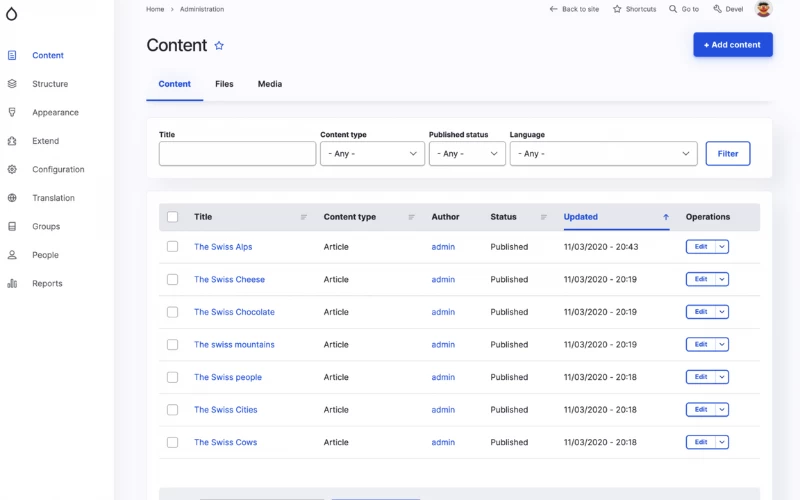Click the Drupal drop logo
This screenshot has width=800, height=500.
click(x=11, y=14)
